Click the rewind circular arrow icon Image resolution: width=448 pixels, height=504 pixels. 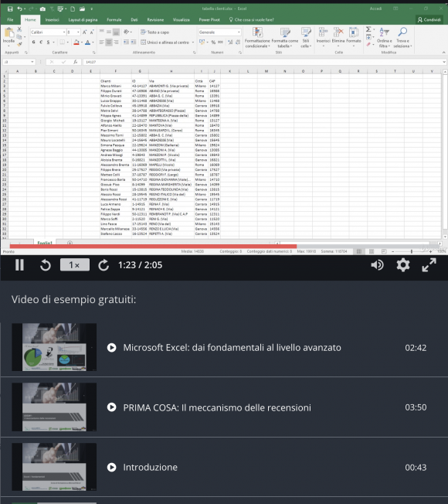(x=46, y=265)
